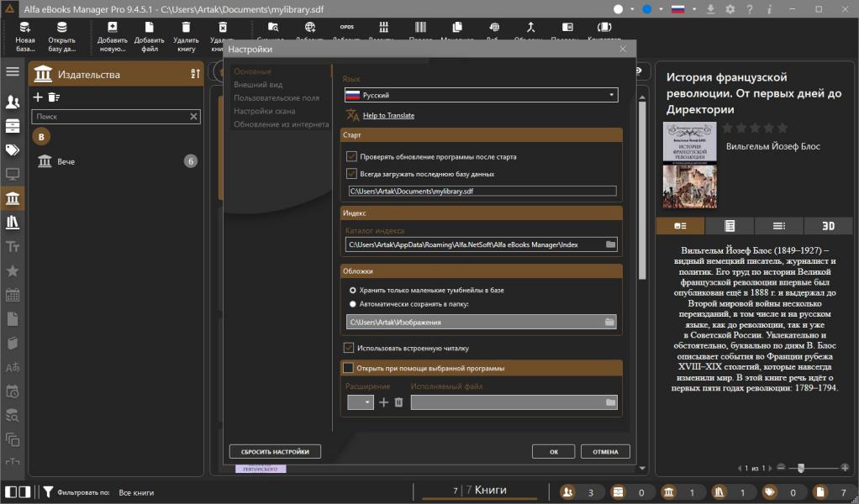Open the Расширение extension dropdown

[361, 403]
